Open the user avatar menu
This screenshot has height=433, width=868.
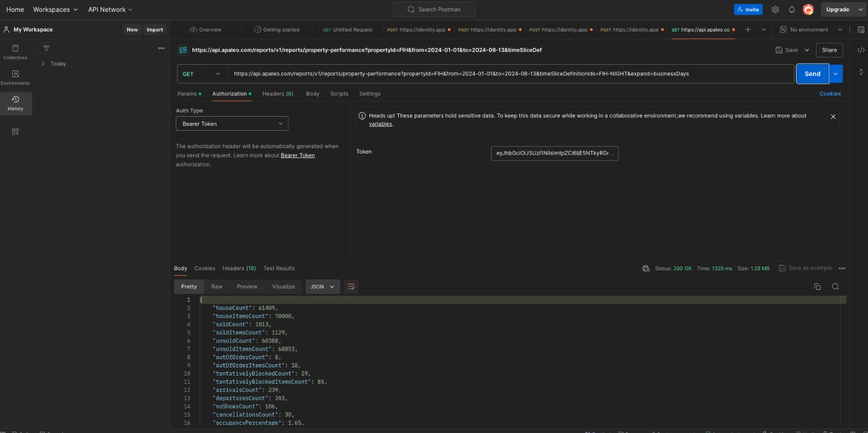pos(808,9)
